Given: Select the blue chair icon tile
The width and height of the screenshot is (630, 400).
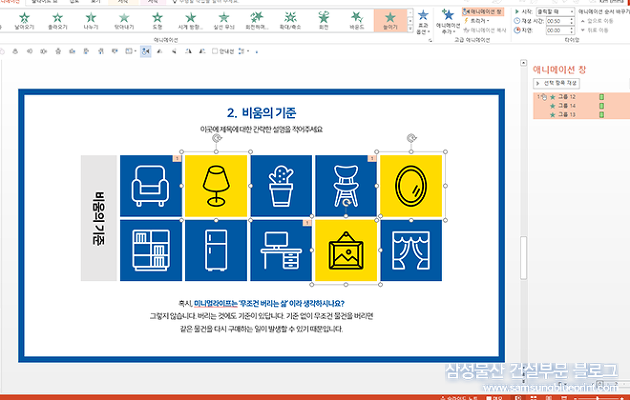Looking at the screenshot, I should (x=346, y=186).
